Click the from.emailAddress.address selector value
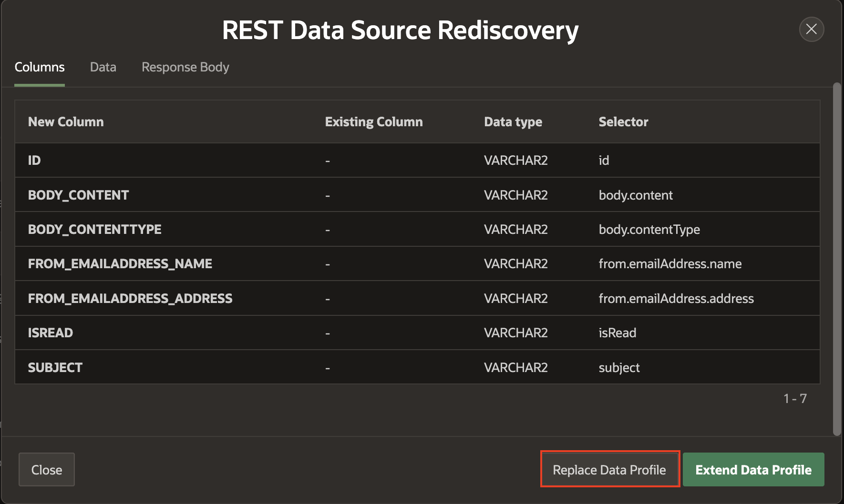The width and height of the screenshot is (844, 504). coord(676,299)
